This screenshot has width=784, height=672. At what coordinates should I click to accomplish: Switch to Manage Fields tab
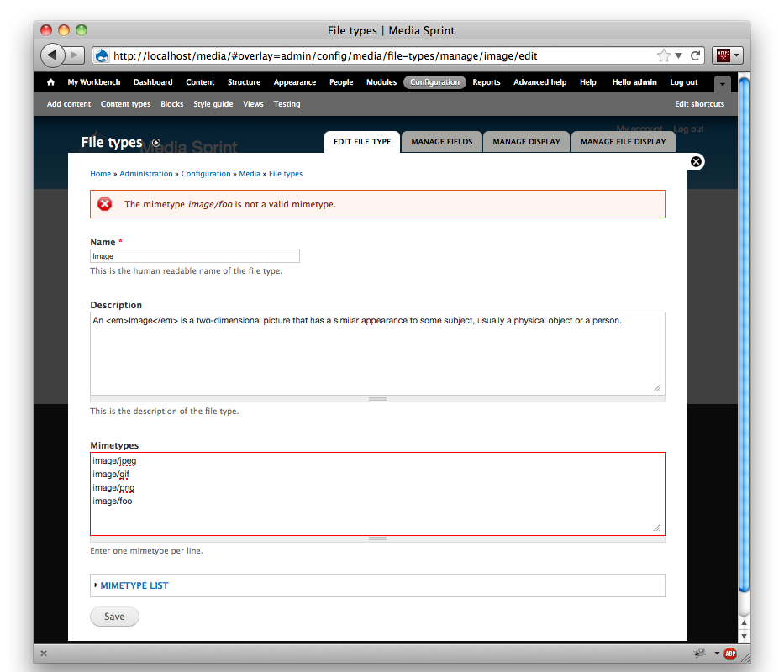click(441, 141)
